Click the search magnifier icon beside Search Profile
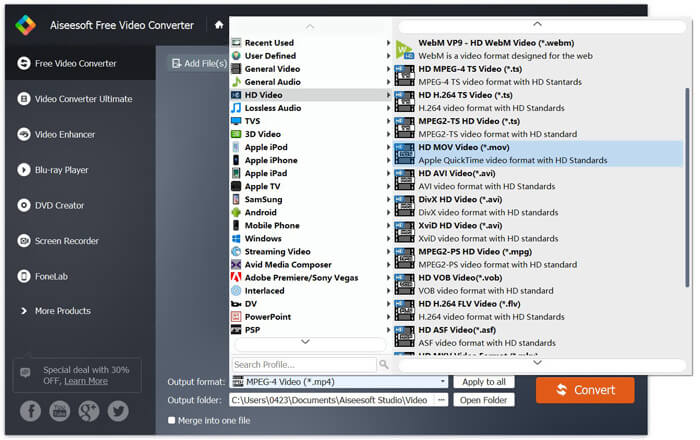The image size is (700, 440). [383, 365]
